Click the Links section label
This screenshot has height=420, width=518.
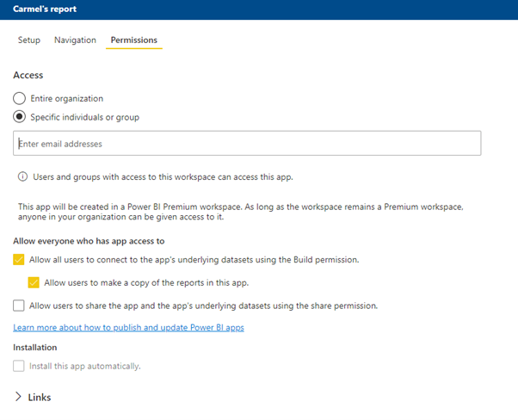coord(40,398)
